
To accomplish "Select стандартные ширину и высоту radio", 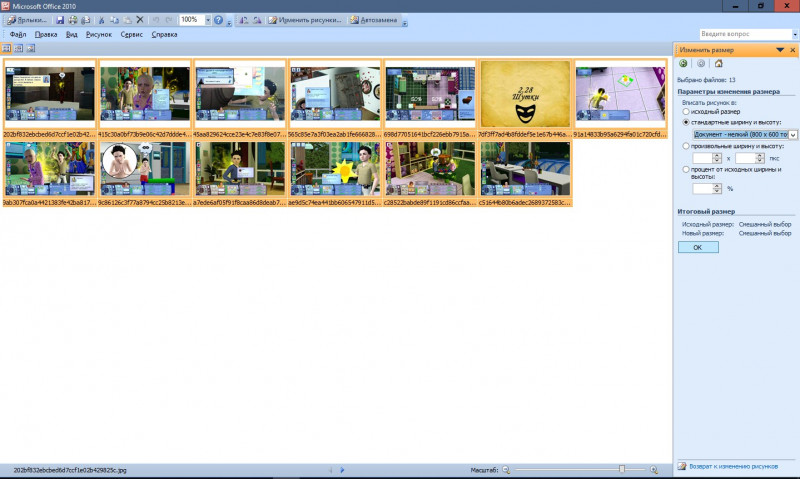I will (686, 122).
